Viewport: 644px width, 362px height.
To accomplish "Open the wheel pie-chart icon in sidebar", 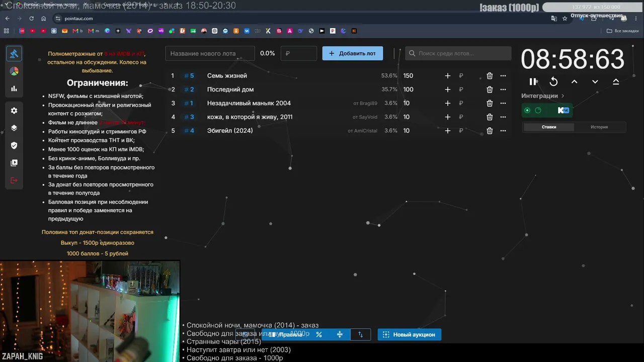I will [14, 71].
